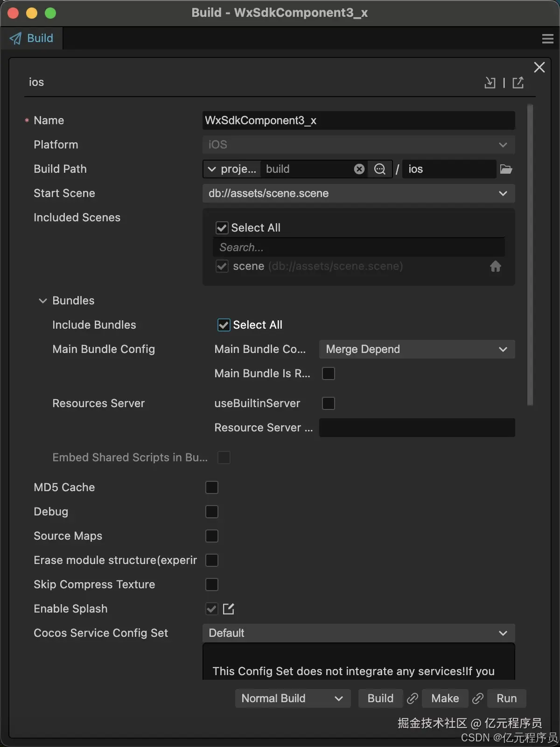Click the Name input field

[x=358, y=120]
